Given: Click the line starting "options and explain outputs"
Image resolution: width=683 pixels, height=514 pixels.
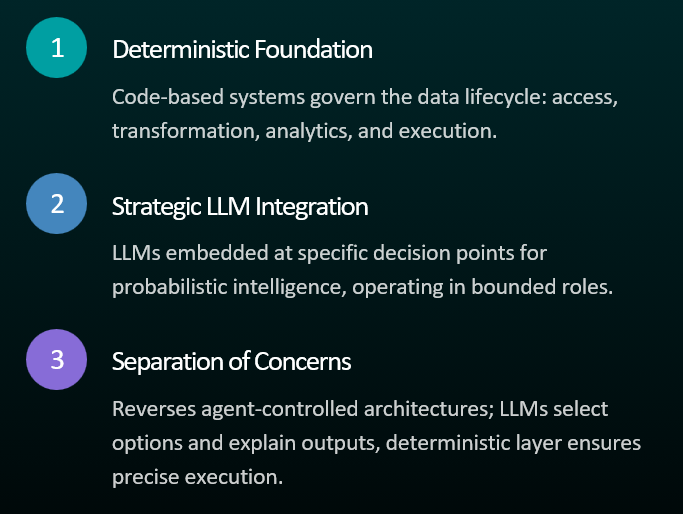Looking at the screenshot, I should tap(376, 442).
